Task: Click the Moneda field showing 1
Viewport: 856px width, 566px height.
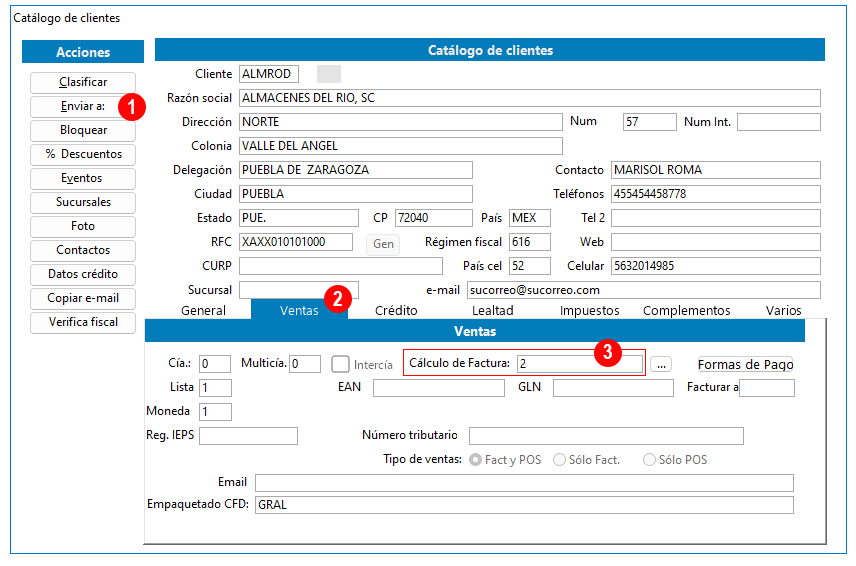Action: (215, 412)
